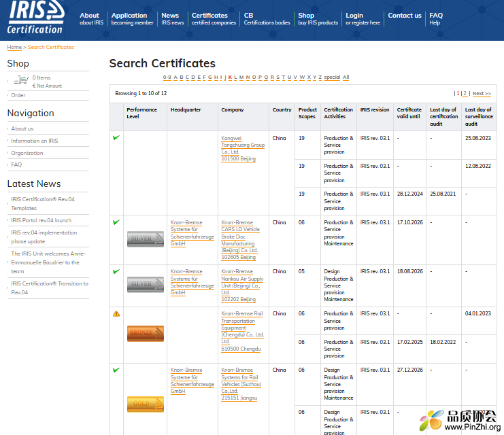Select surveillance audit date 04.01.2023
This screenshot has width=504, height=435.
[478, 313]
